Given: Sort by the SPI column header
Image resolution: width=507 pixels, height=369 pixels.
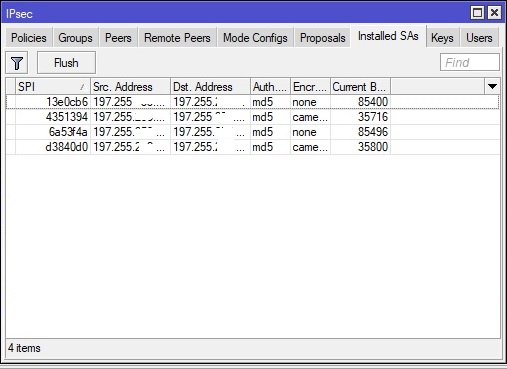Looking at the screenshot, I should [x=53, y=87].
